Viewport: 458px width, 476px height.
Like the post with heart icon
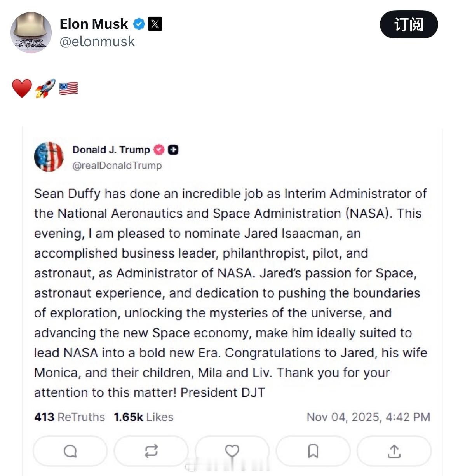coord(232,451)
